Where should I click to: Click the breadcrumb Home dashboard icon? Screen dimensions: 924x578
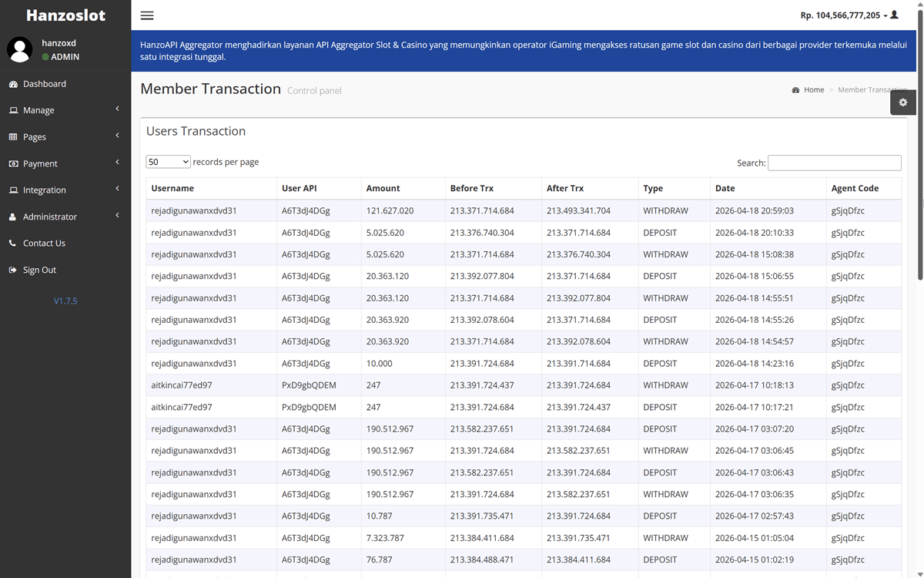[x=795, y=90]
